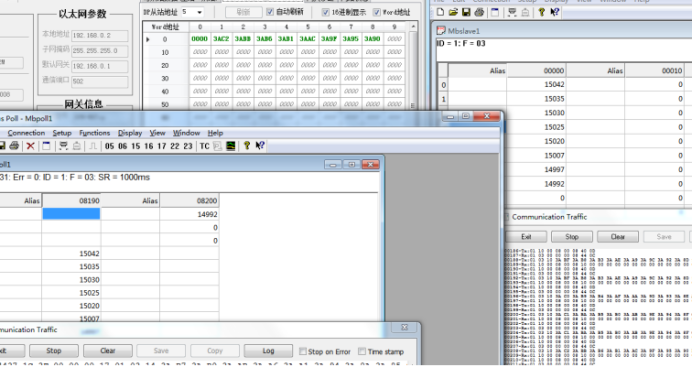Toggle the 16进制显示 hex display checkbox
692x367 pixels.
coord(325,12)
